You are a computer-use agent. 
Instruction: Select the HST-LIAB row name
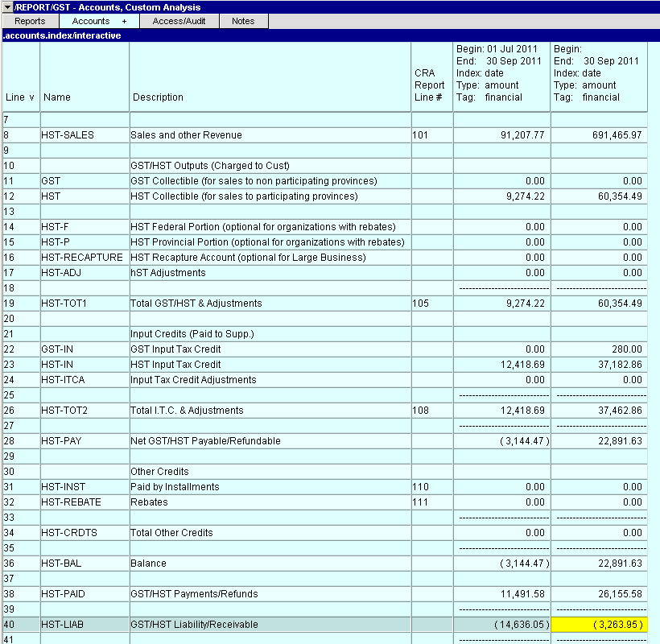click(x=63, y=625)
